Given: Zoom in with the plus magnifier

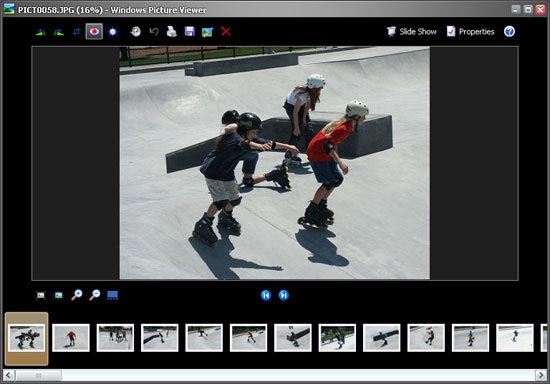Looking at the screenshot, I should coord(76,295).
